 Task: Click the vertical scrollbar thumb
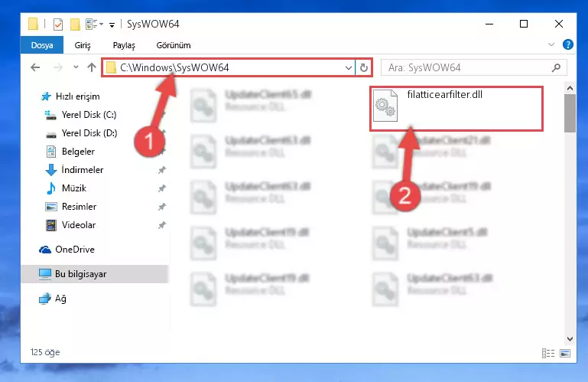570,113
